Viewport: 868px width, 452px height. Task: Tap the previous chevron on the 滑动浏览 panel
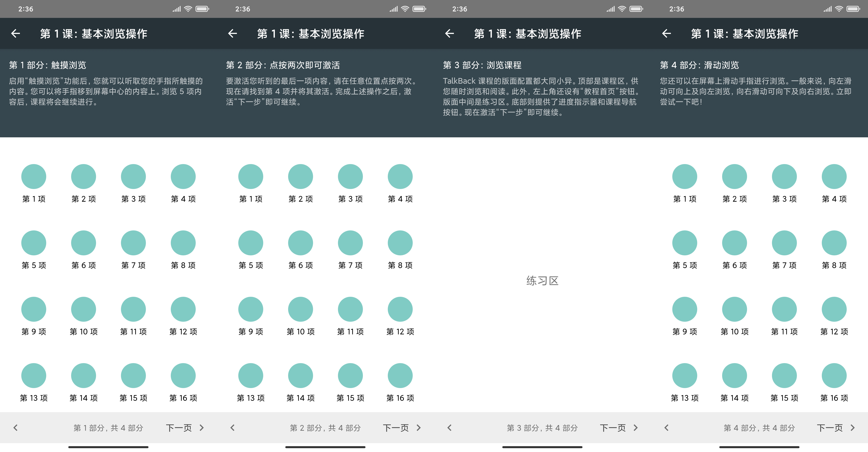[666, 427]
